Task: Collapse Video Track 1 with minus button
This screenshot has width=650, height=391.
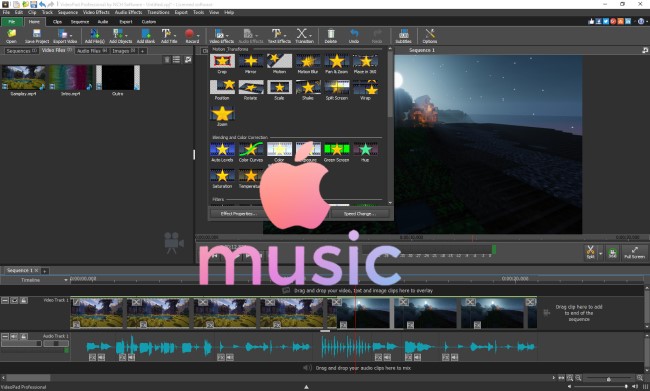Action: click(5, 300)
